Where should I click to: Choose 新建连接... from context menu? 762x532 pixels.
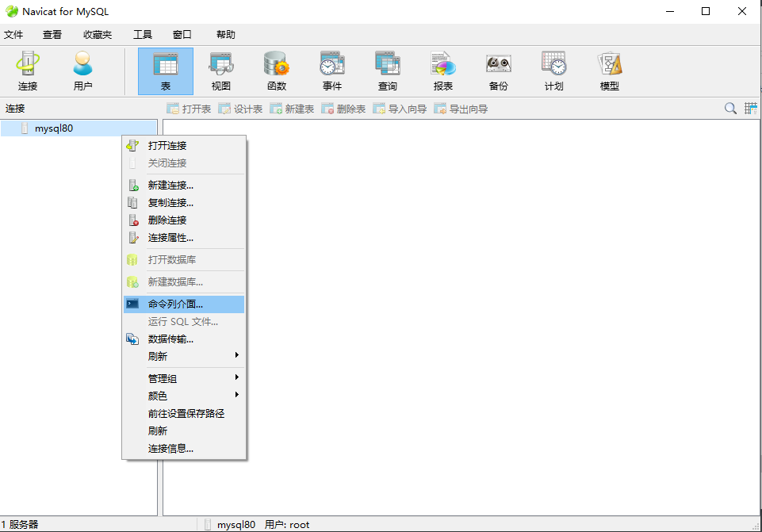pyautogui.click(x=184, y=185)
